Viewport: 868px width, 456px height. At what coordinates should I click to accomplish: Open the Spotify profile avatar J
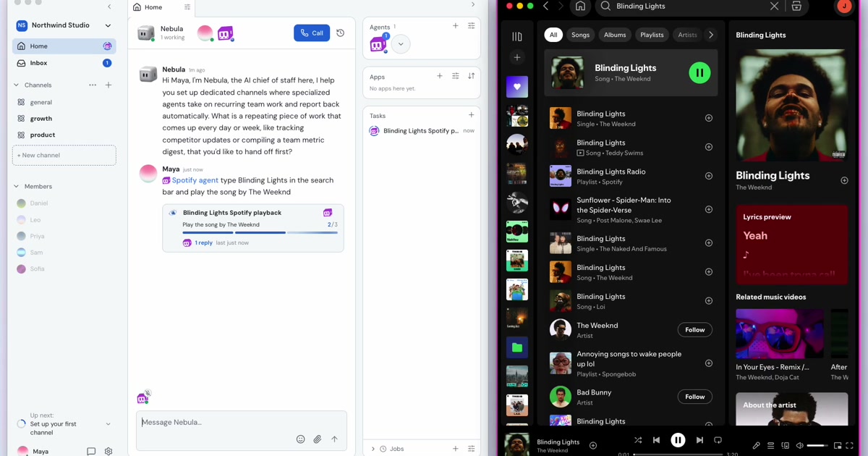(843, 6)
